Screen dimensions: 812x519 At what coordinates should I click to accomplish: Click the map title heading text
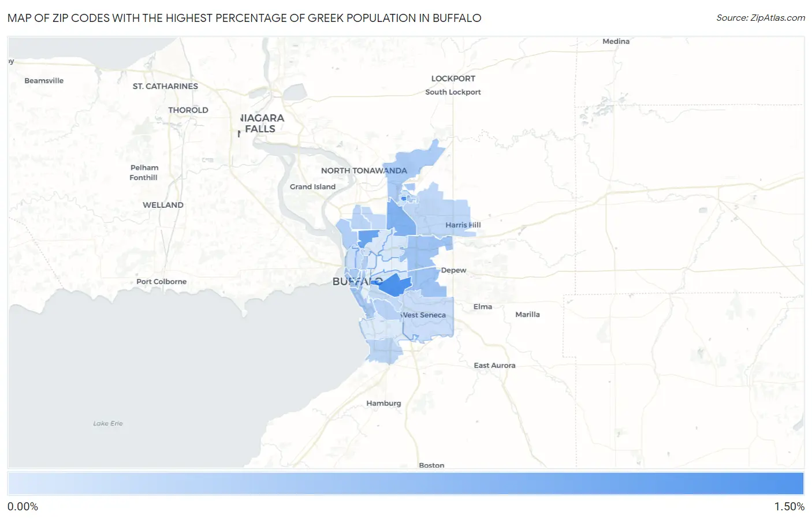(x=244, y=18)
